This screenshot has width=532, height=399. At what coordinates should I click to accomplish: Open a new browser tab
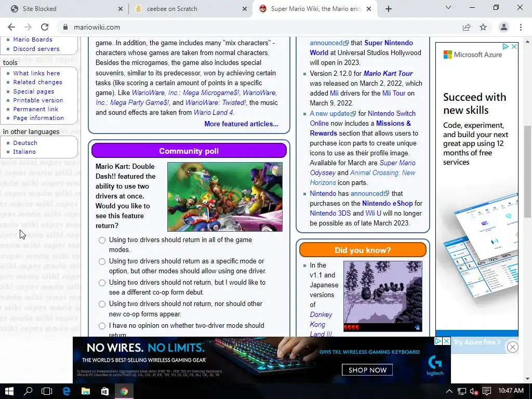389,9
